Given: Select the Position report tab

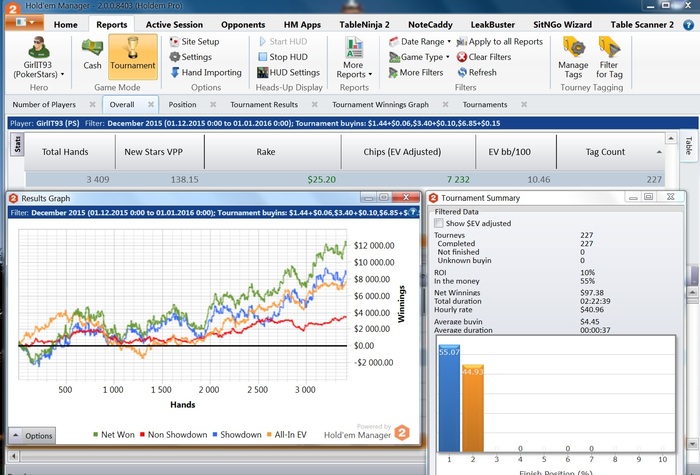Looking at the screenshot, I should point(182,104).
